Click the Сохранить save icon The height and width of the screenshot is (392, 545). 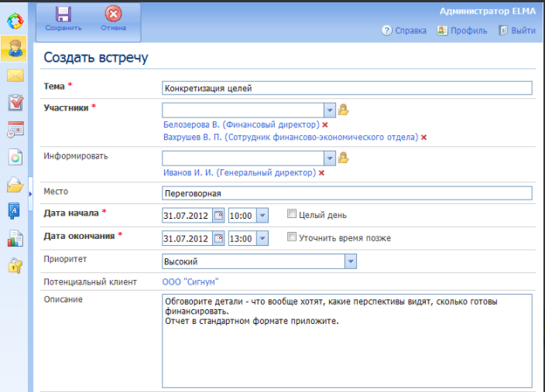(63, 14)
